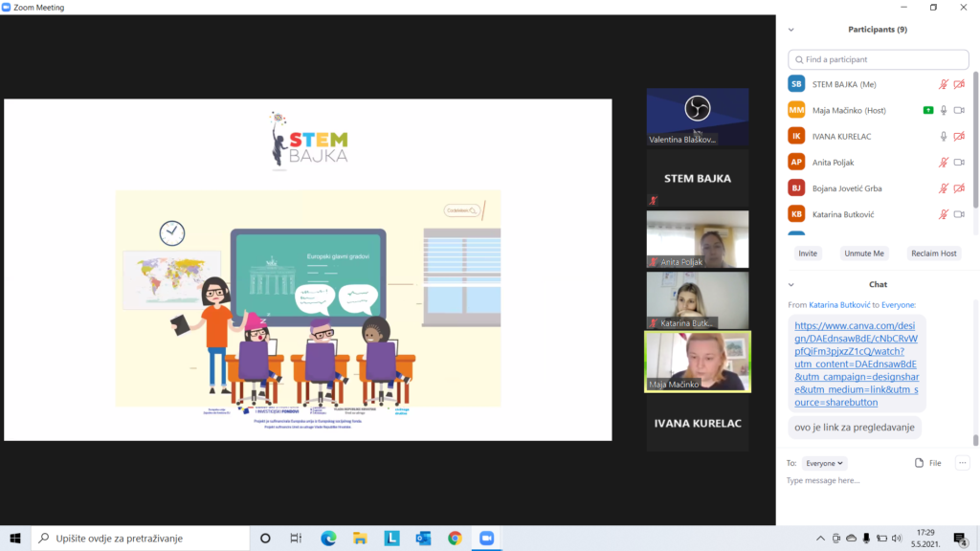Click Maja Mačinko's green screen-share icon
Viewport: 980px width, 551px height.
tap(928, 111)
